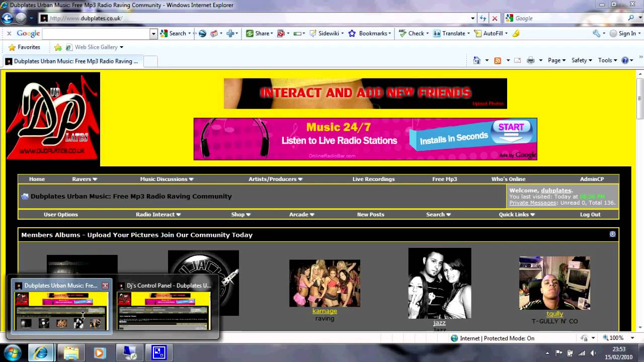The height and width of the screenshot is (362, 644).
Task: Expand the Arcade dropdown menu
Action: pos(301,214)
